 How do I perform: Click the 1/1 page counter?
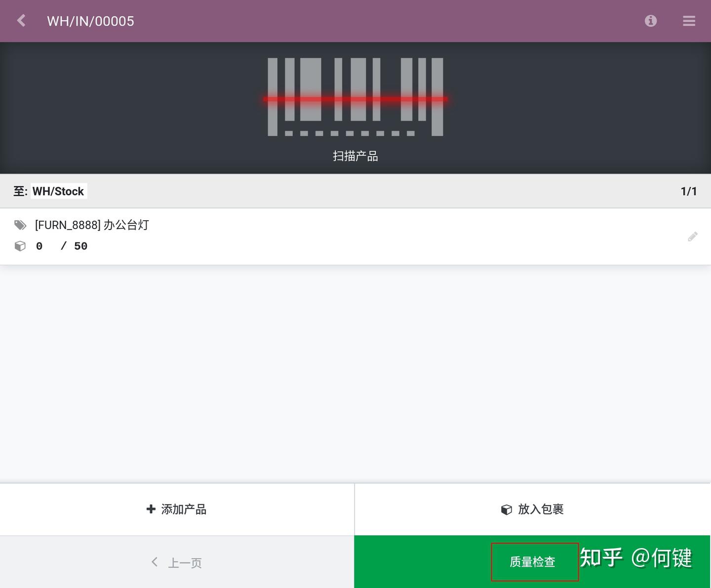click(x=689, y=191)
